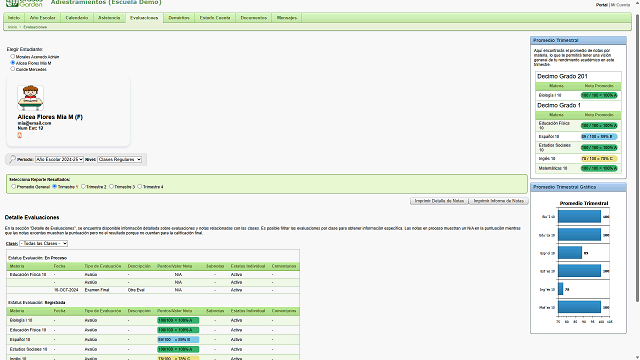
Task: Open the Periodo Año Escolar dropdown
Action: (59, 159)
